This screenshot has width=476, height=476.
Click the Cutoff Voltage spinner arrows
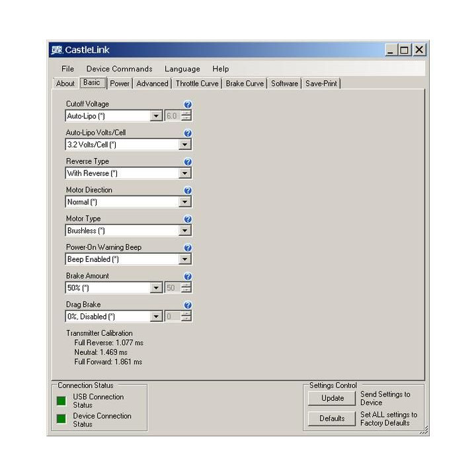(186, 116)
